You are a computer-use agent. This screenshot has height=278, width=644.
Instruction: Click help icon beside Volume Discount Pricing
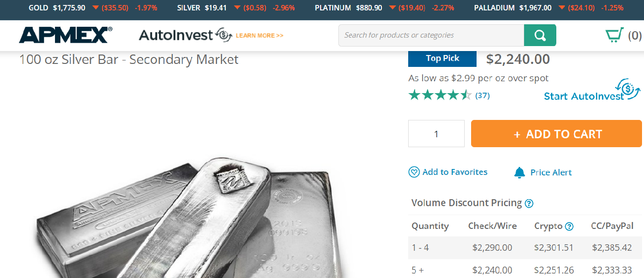[529, 203]
